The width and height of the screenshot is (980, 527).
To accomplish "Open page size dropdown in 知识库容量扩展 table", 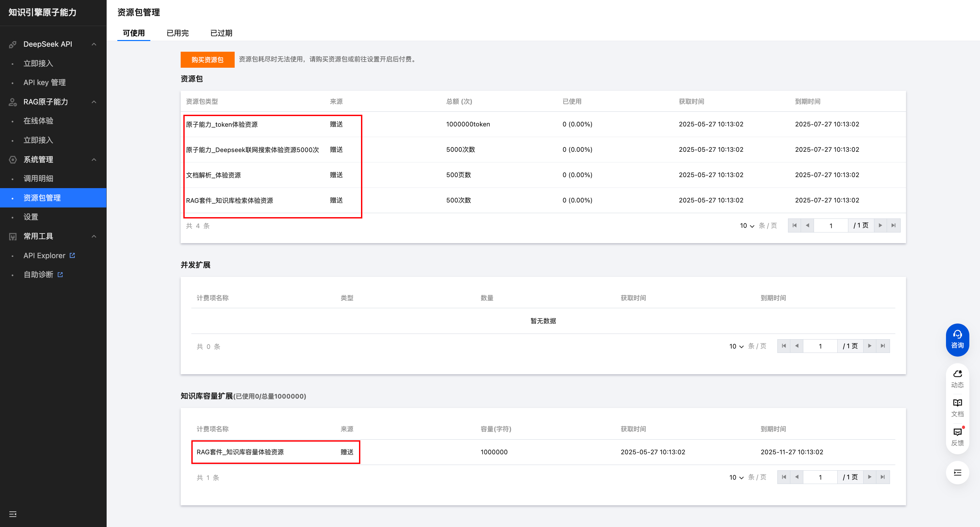I will point(736,477).
